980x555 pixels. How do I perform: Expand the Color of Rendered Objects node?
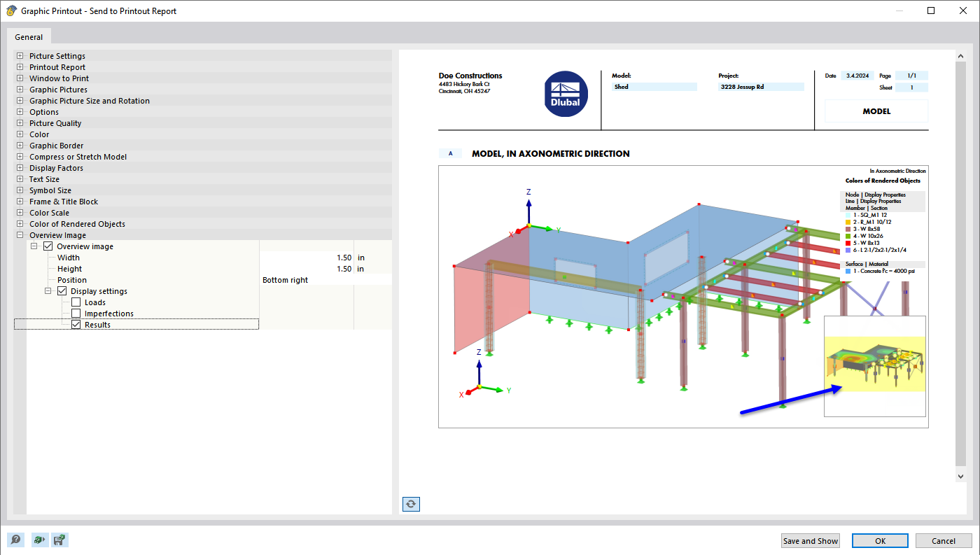pos(19,223)
